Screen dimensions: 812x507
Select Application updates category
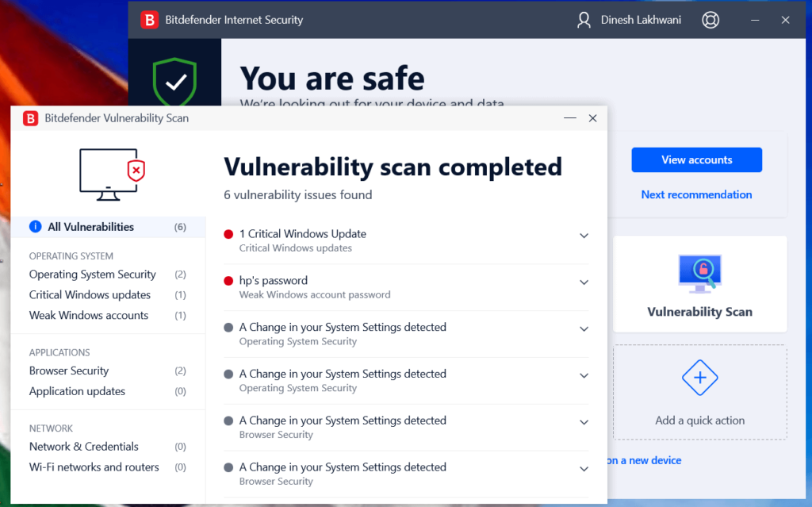[x=108, y=391]
